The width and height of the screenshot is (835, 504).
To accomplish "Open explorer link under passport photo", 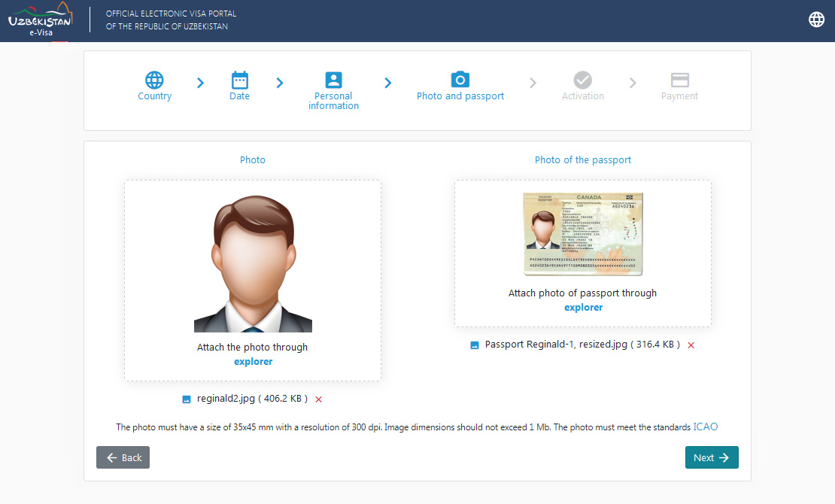I will pos(583,308).
